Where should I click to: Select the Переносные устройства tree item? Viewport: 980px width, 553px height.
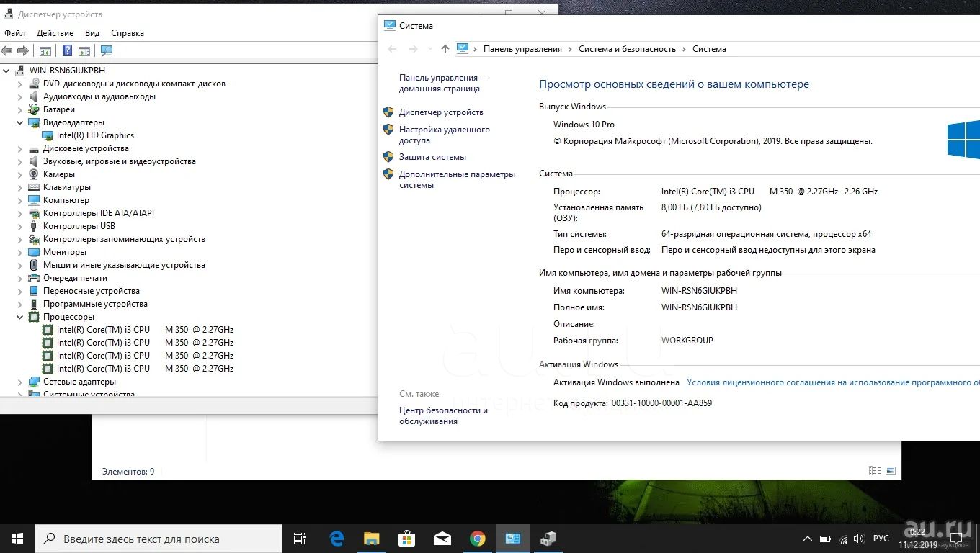[x=92, y=291]
